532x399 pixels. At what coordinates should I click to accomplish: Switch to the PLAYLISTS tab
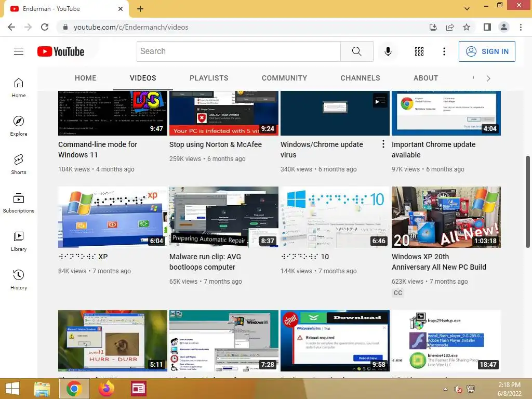click(209, 78)
